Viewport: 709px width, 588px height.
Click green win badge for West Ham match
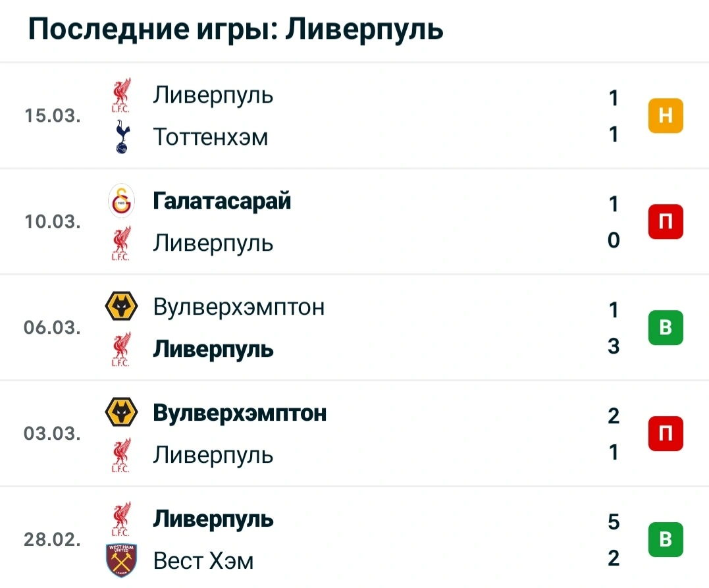665,540
